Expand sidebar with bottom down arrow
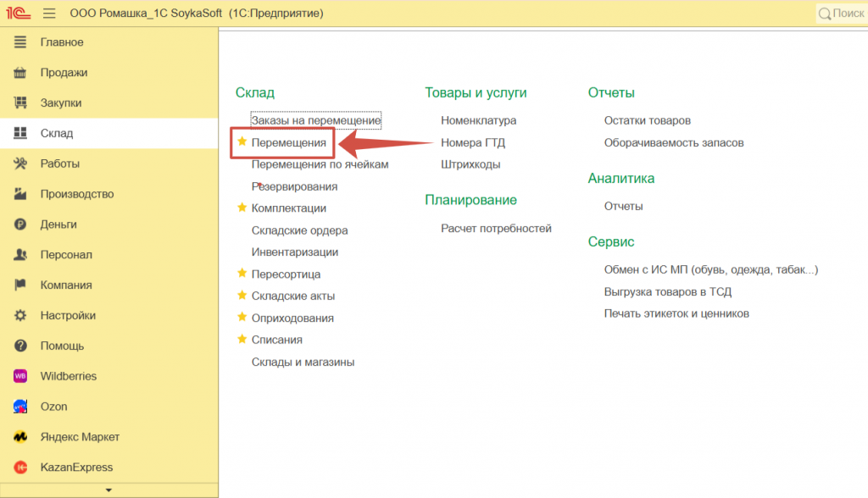Viewport: 868px width, 498px height. click(108, 490)
